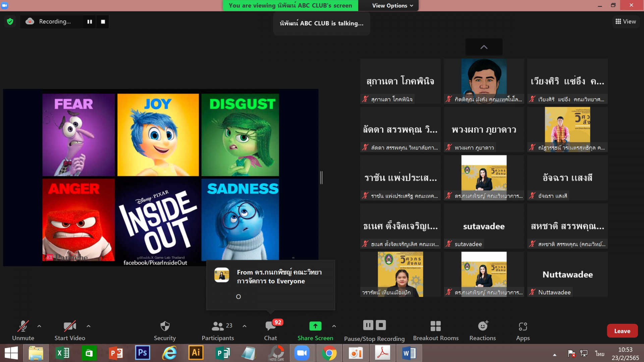Switch to Zoom from the taskbar
The height and width of the screenshot is (362, 644).
(x=302, y=353)
